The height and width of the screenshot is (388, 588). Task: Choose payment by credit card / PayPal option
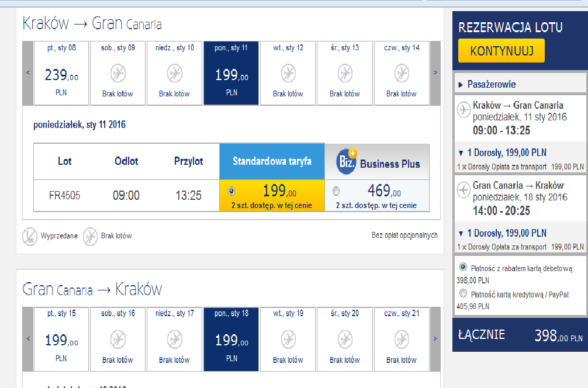click(463, 293)
